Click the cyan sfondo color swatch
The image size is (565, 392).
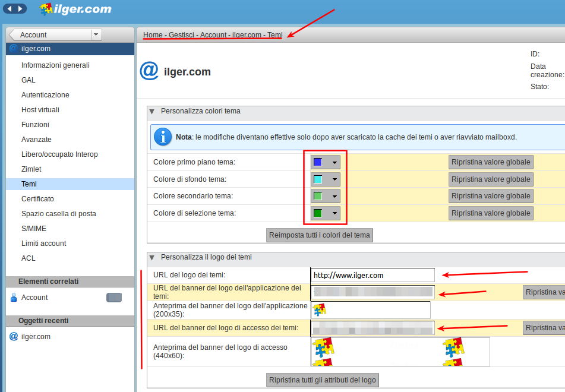(317, 179)
